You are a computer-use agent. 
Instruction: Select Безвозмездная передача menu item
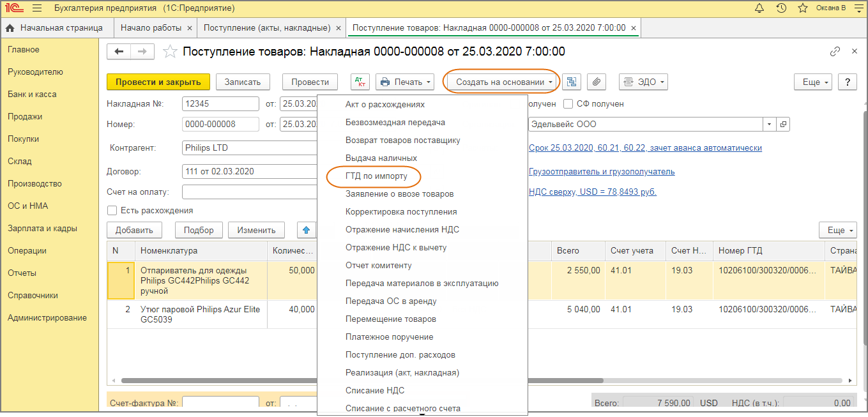(x=395, y=122)
